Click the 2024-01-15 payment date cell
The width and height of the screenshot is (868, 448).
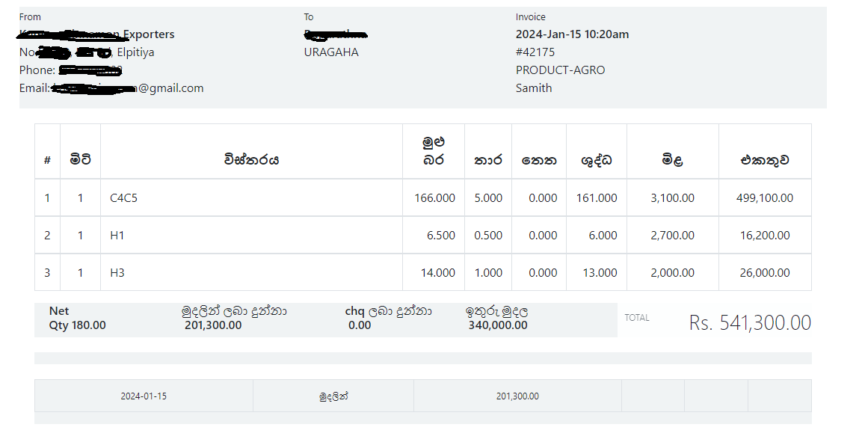click(x=144, y=396)
